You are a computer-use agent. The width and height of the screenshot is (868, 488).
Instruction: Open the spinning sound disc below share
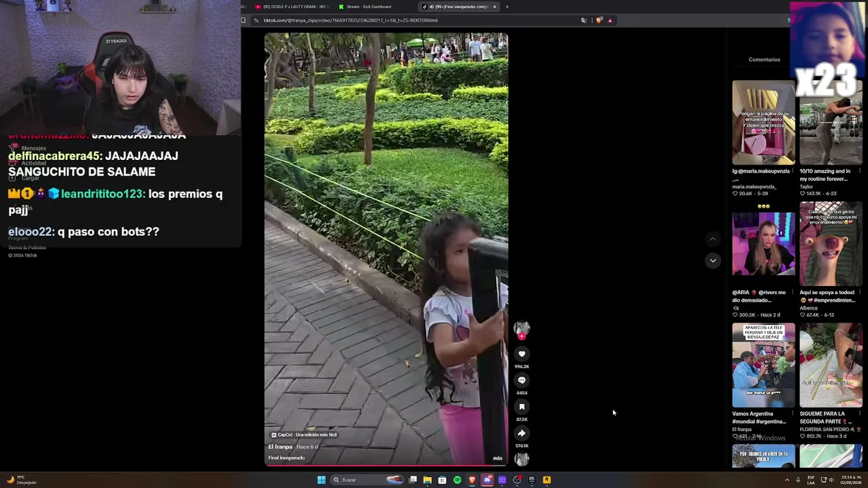pyautogui.click(x=521, y=459)
